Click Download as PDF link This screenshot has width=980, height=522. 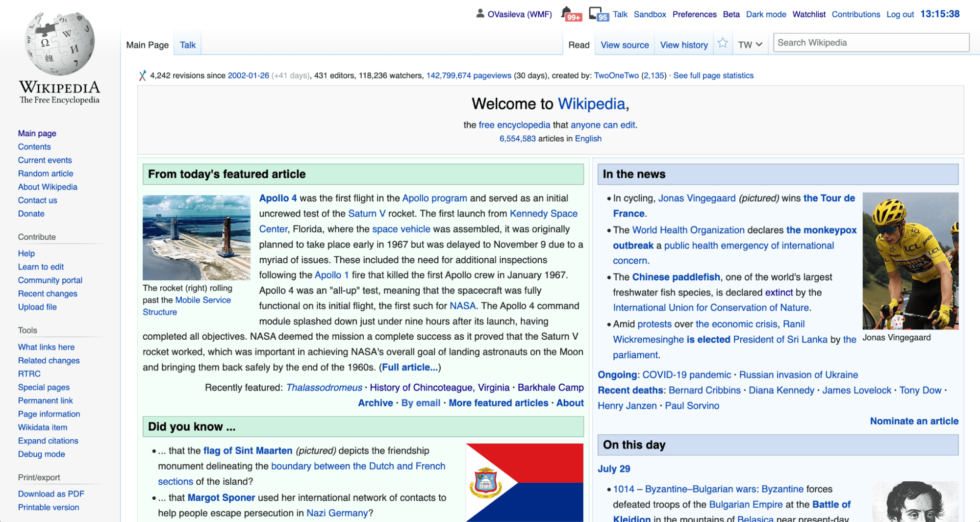pyautogui.click(x=51, y=494)
